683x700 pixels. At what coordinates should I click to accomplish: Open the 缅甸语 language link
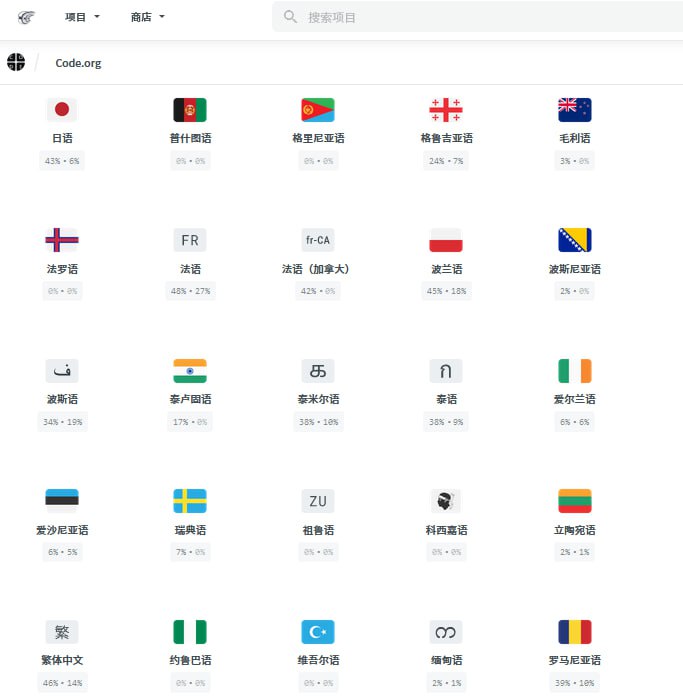click(446, 660)
